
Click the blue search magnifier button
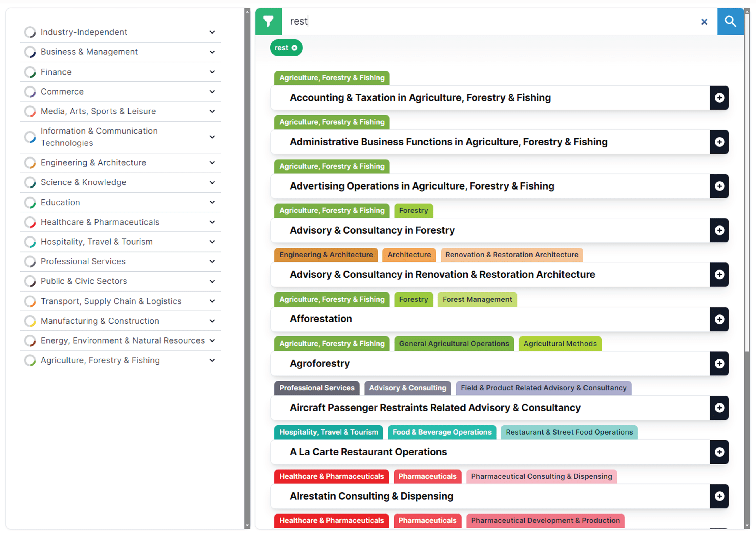(730, 21)
